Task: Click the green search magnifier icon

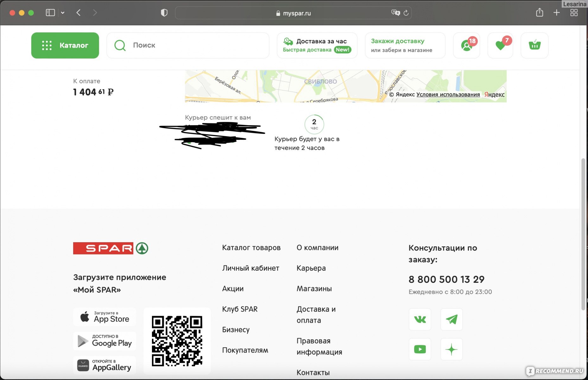Action: pyautogui.click(x=120, y=45)
